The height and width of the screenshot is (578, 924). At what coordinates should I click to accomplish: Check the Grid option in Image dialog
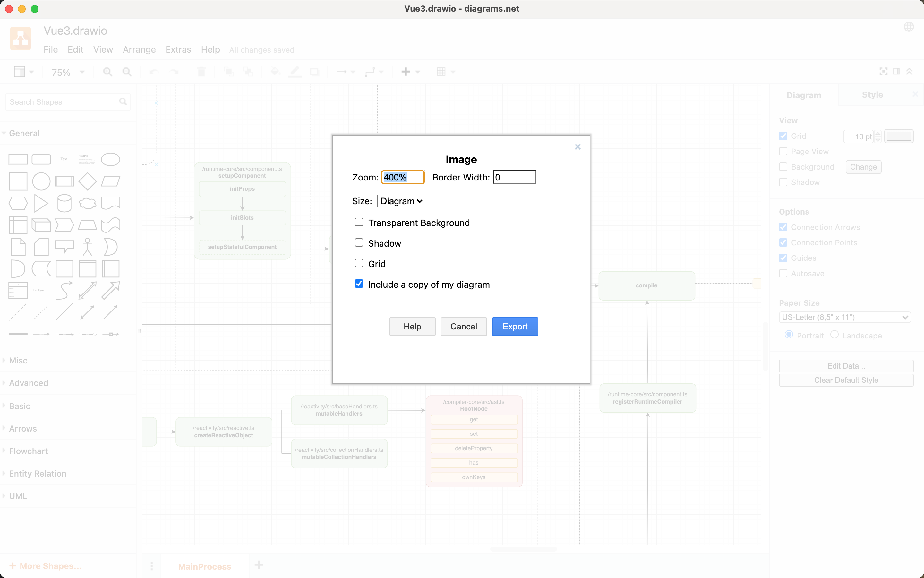[359, 263]
